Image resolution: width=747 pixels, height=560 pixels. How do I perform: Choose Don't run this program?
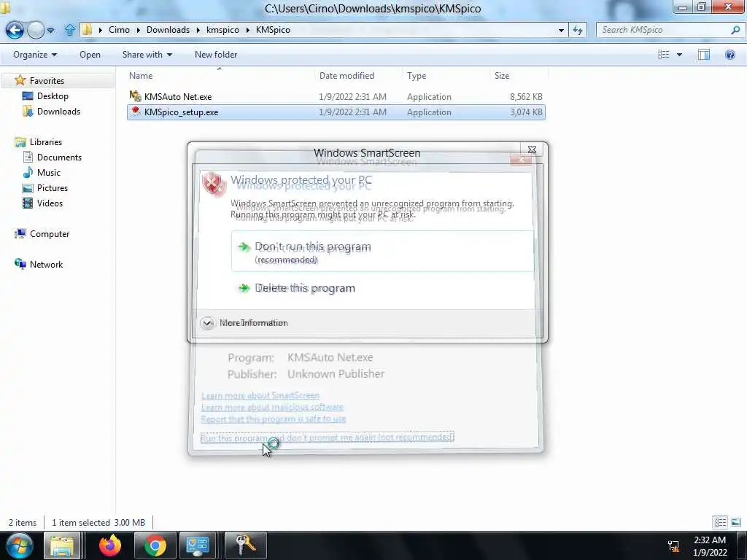[382, 252]
